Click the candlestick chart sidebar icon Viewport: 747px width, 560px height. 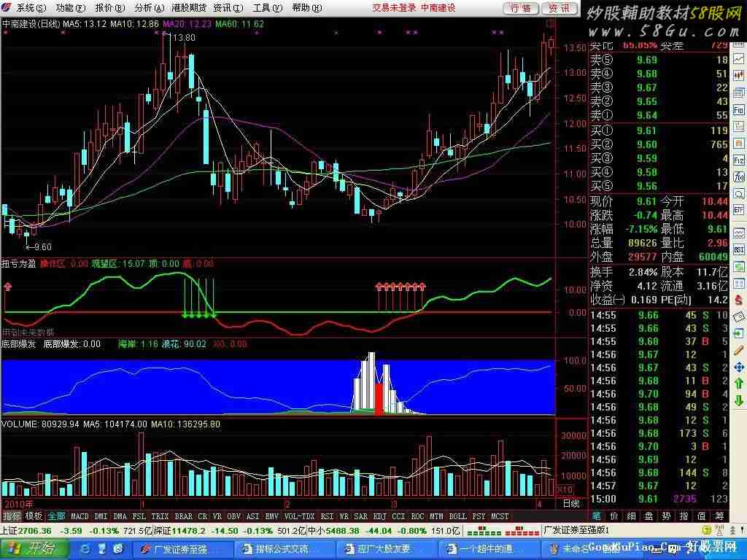click(x=738, y=75)
